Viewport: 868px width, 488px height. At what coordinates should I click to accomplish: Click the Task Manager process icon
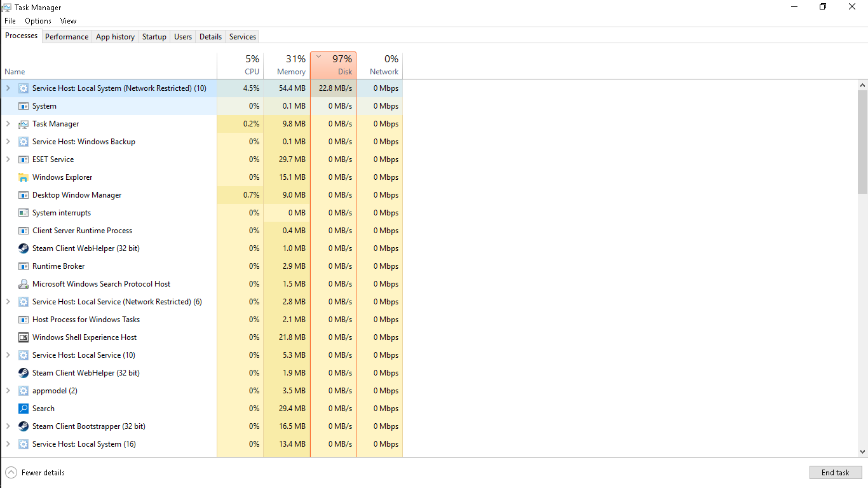24,124
